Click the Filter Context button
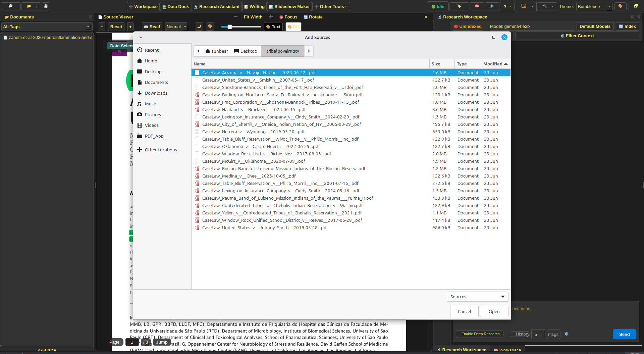Viewport: 644px width, 354px height. click(577, 36)
